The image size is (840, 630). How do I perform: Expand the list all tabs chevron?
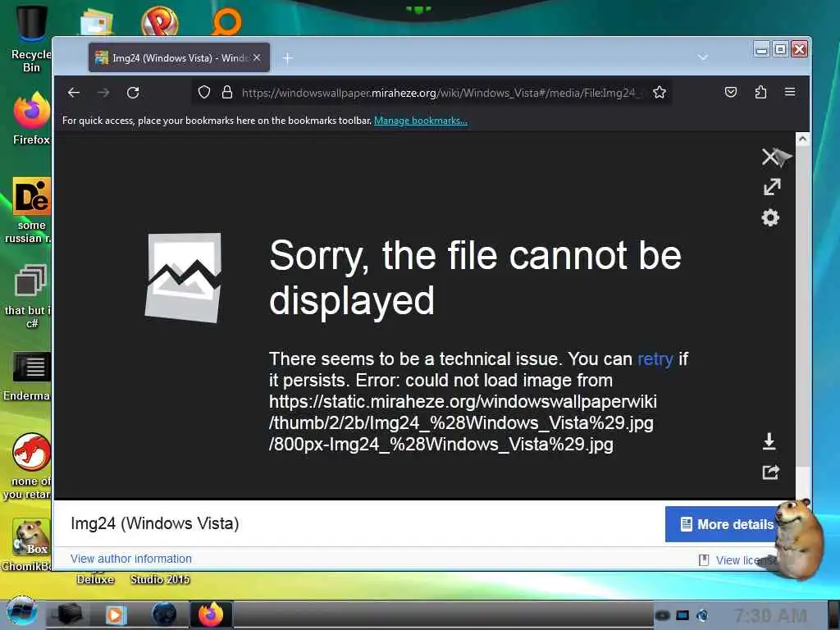(x=703, y=57)
